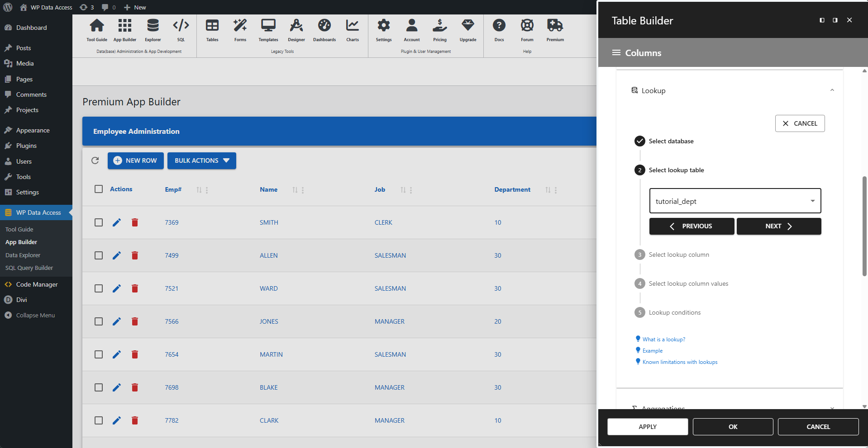This screenshot has width=868, height=448.
Task: Collapse the Lookup section chevron
Action: [x=832, y=90]
